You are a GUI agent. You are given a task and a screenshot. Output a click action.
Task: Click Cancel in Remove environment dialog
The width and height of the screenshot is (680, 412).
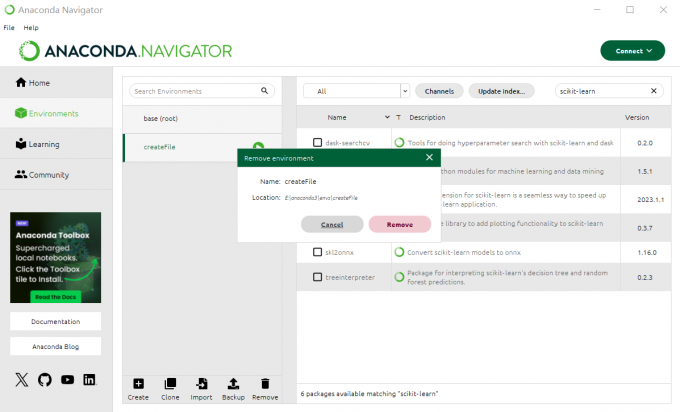(x=332, y=224)
